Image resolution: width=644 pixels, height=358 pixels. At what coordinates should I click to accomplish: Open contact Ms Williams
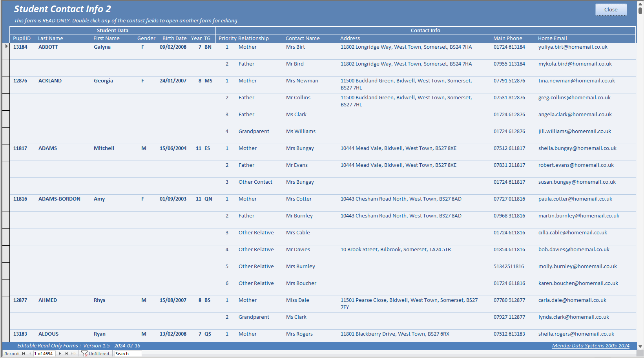pyautogui.click(x=301, y=132)
